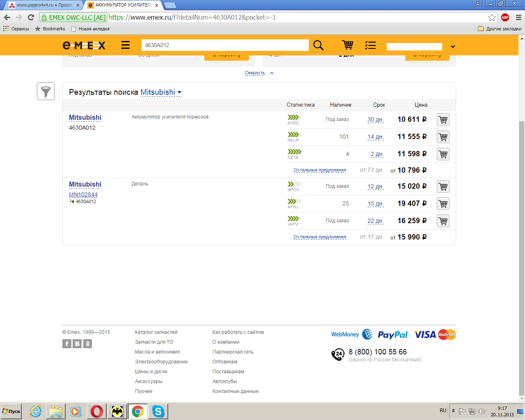
Task: Open the Шины и диски footer link
Action: 151,372
